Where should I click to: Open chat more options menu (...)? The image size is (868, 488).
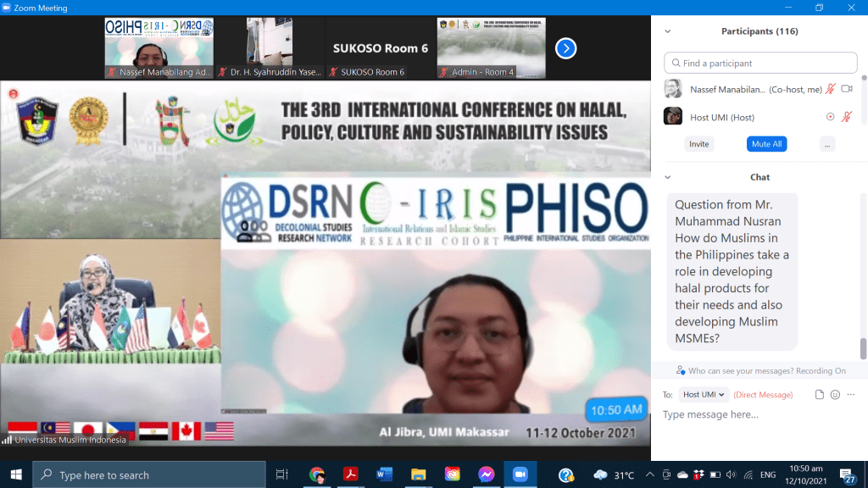[x=850, y=395]
